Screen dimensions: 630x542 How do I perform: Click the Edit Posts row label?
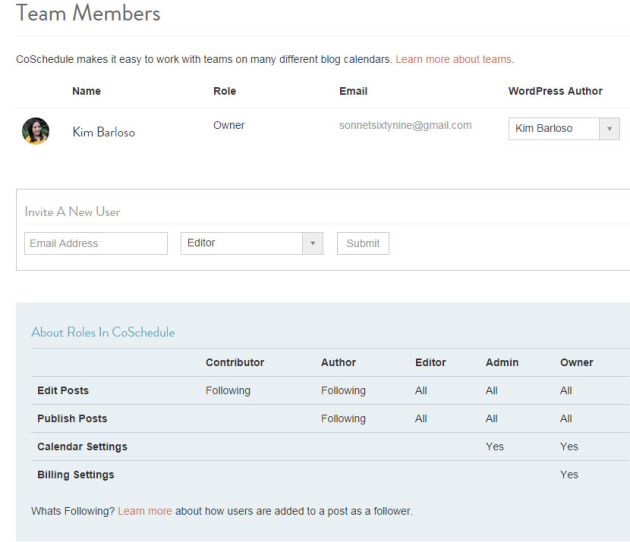click(x=63, y=391)
